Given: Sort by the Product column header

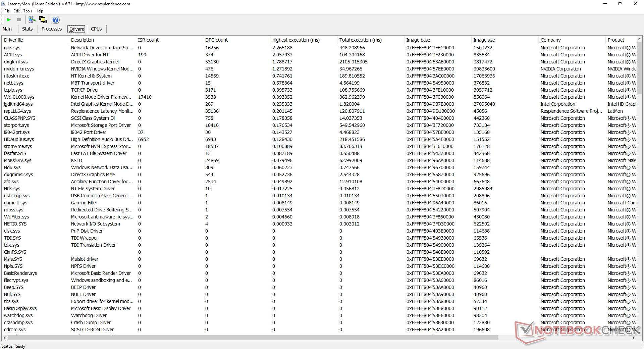Looking at the screenshot, I should coord(621,40).
